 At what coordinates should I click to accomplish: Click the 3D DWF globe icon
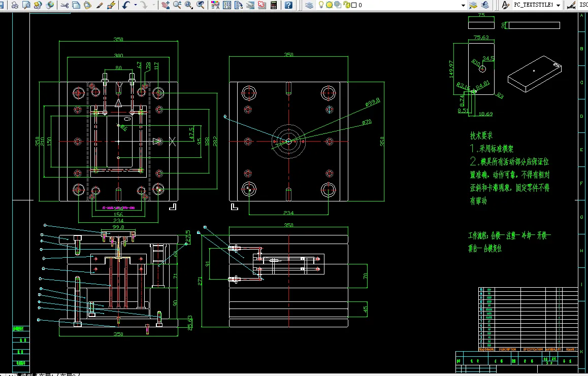[x=49, y=5]
